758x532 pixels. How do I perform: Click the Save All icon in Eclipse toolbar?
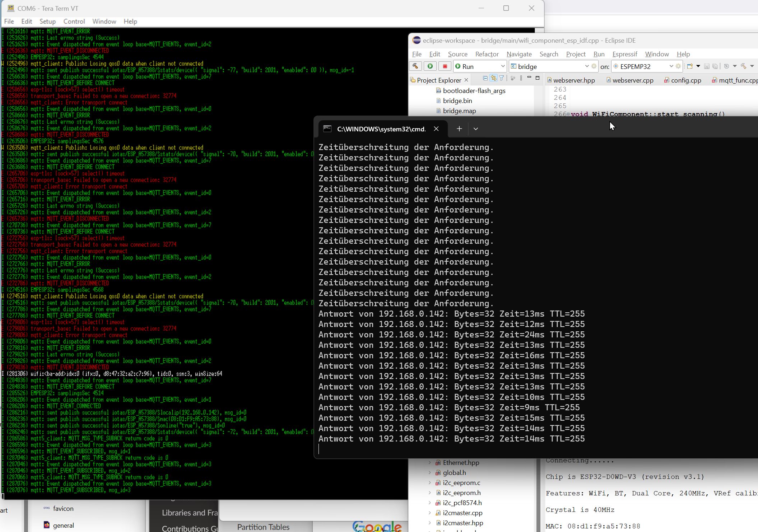coord(715,66)
